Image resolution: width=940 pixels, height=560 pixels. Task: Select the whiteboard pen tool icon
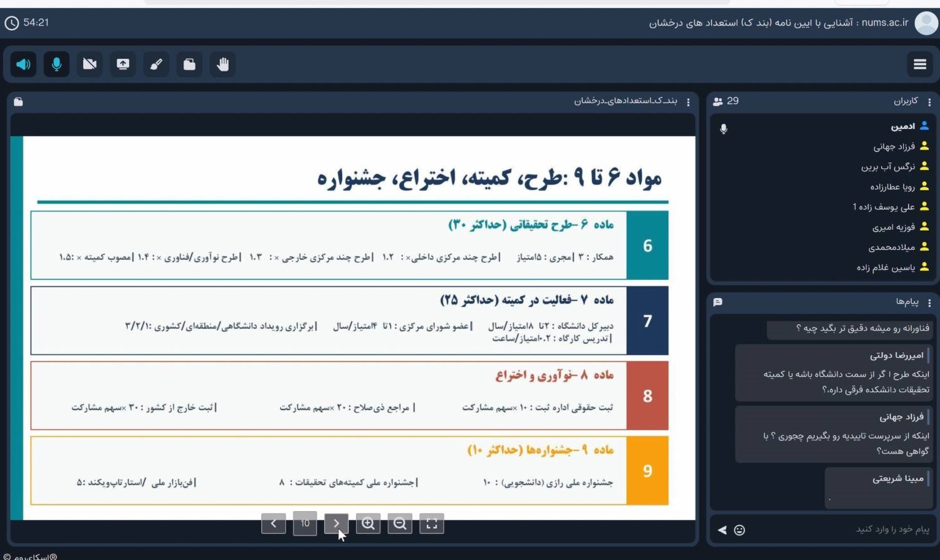[x=156, y=64]
